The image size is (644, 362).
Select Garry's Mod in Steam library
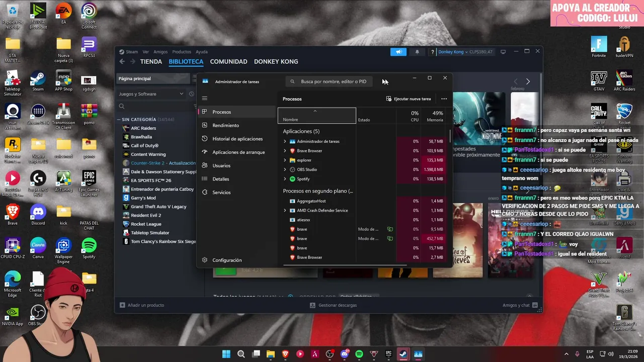tap(143, 198)
